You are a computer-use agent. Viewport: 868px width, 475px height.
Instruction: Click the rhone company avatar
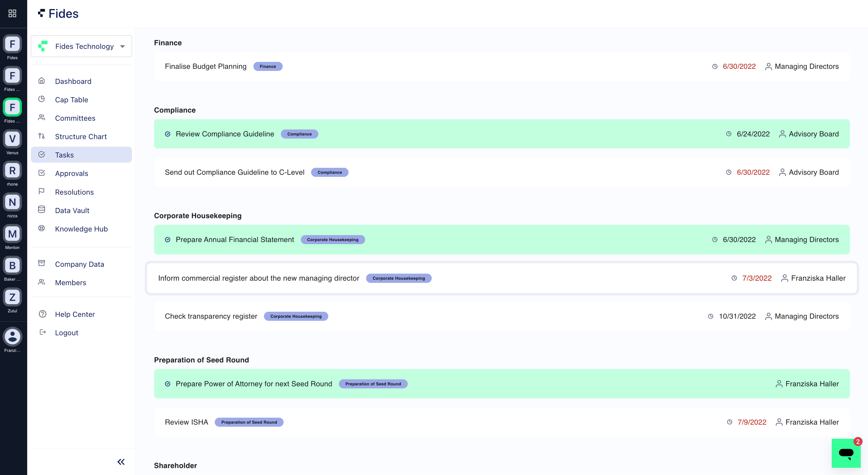pyautogui.click(x=12, y=170)
